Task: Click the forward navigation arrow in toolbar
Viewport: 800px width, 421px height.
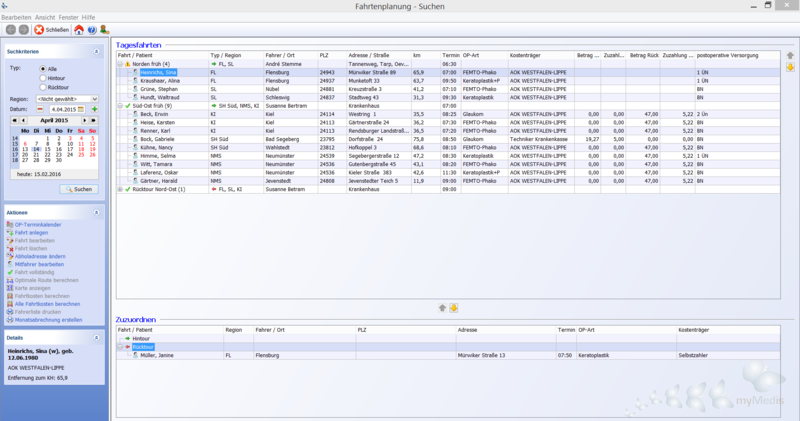Action: click(x=23, y=30)
